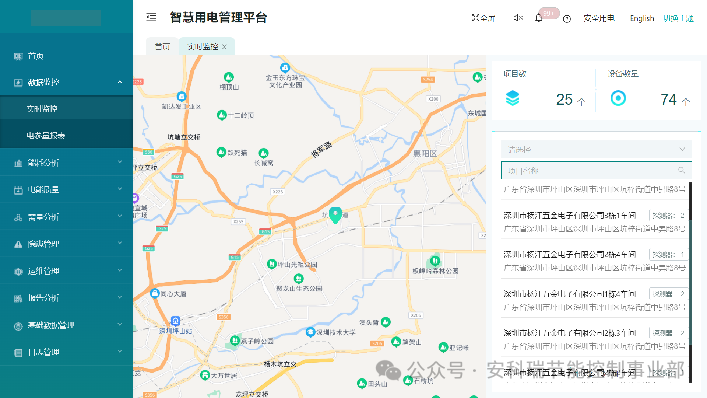Viewport: 707px width, 398px height.
Task: Click the 聚龙山生态公园 map marker
Action: 298,279
